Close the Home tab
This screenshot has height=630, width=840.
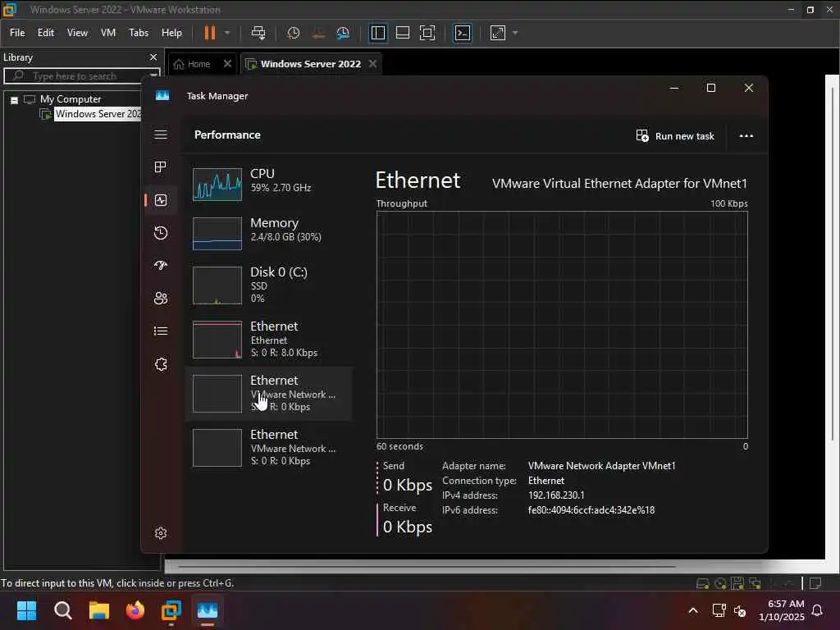(228, 64)
